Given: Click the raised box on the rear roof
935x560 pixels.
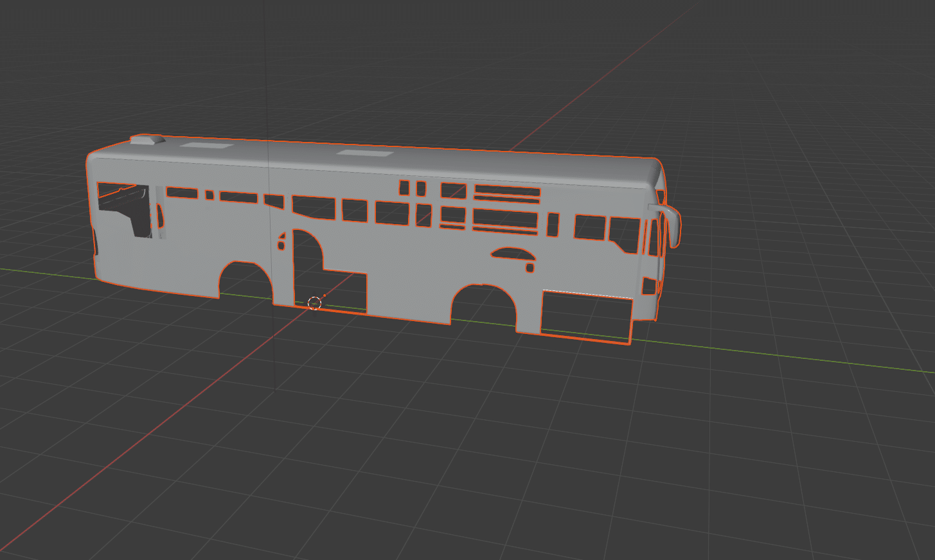Looking at the screenshot, I should click(148, 139).
